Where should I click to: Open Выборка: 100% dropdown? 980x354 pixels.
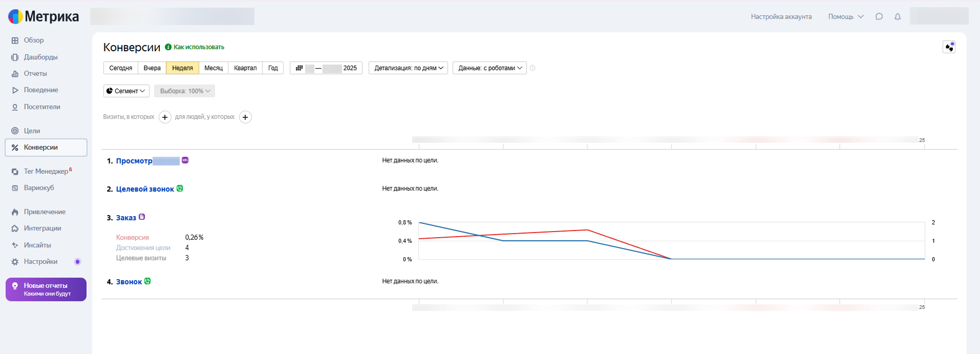tap(185, 91)
